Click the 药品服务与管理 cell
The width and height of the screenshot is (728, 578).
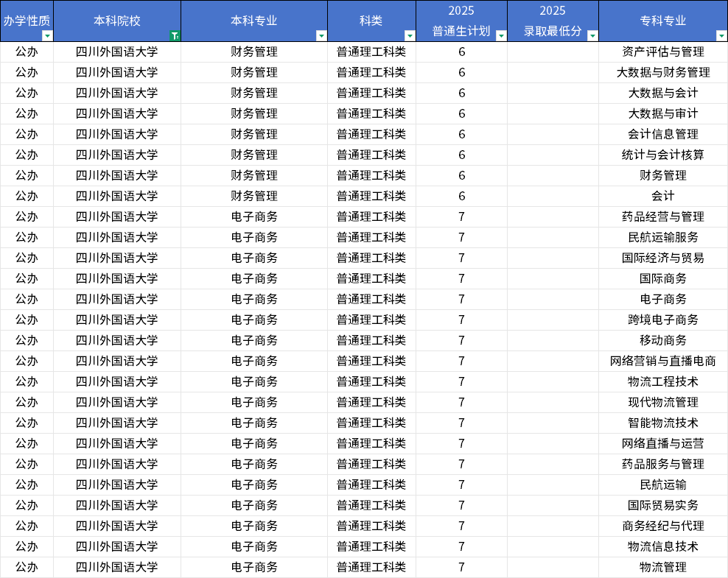663,464
